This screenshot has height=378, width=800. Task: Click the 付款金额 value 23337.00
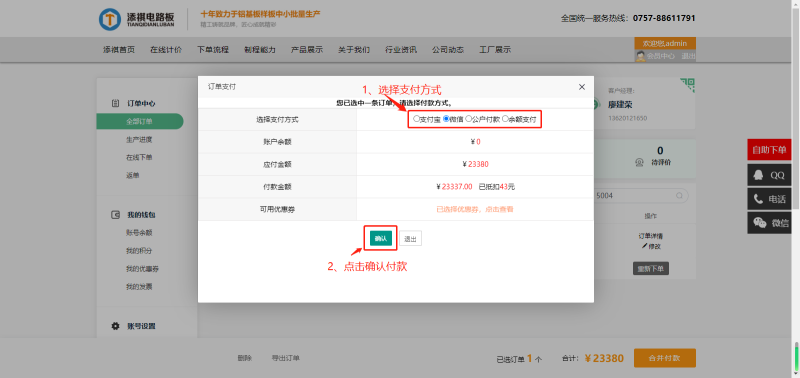coord(457,187)
